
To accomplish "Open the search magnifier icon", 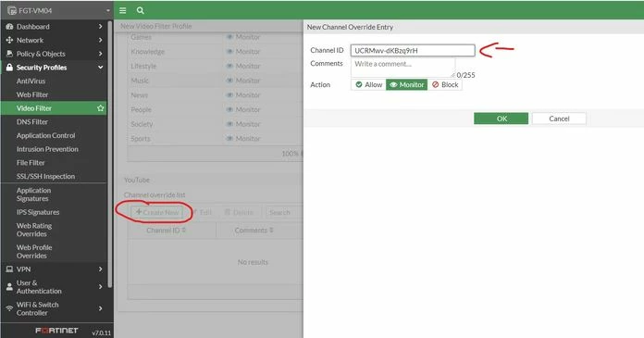I will 140,11.
